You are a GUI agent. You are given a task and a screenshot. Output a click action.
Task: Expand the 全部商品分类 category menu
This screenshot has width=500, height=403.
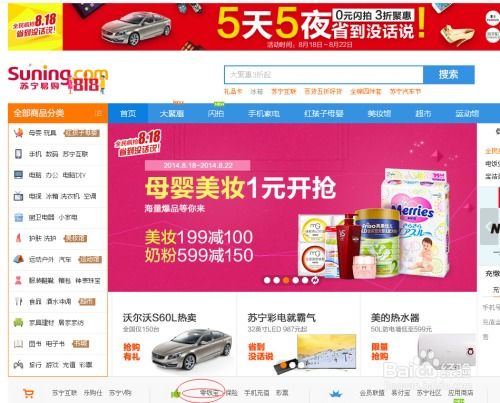click(58, 113)
